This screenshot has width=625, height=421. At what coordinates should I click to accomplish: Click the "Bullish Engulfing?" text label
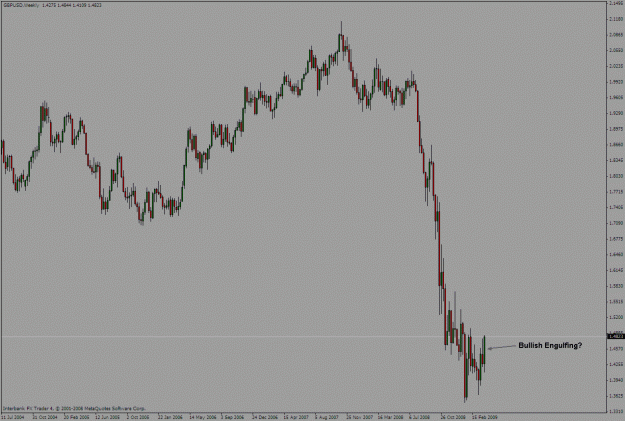550,345
